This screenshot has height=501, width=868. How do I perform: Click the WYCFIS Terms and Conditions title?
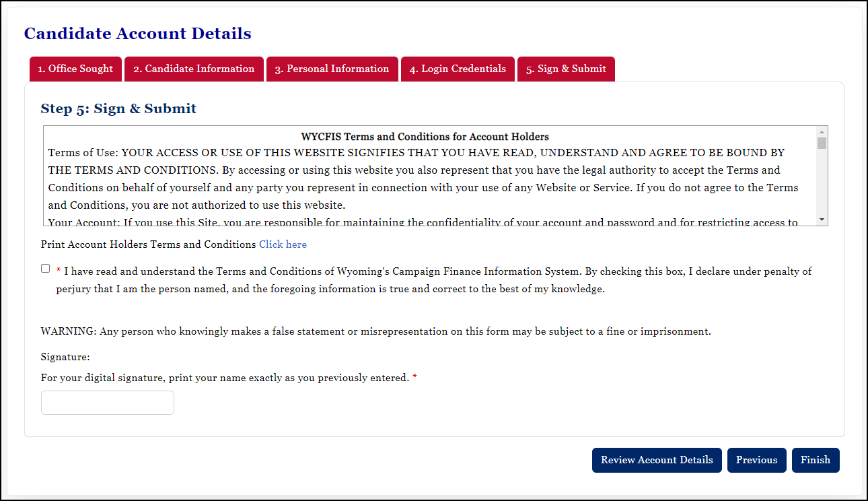(x=425, y=137)
